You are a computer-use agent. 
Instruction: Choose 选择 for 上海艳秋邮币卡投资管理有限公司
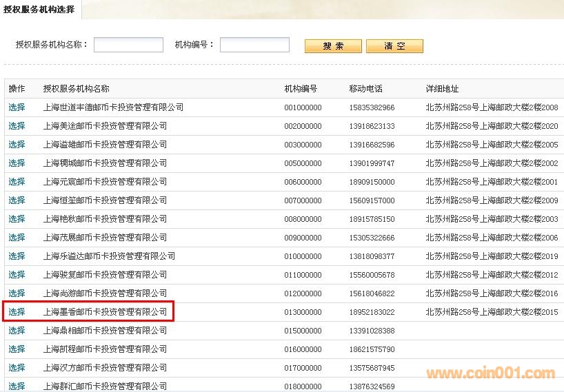click(x=17, y=219)
